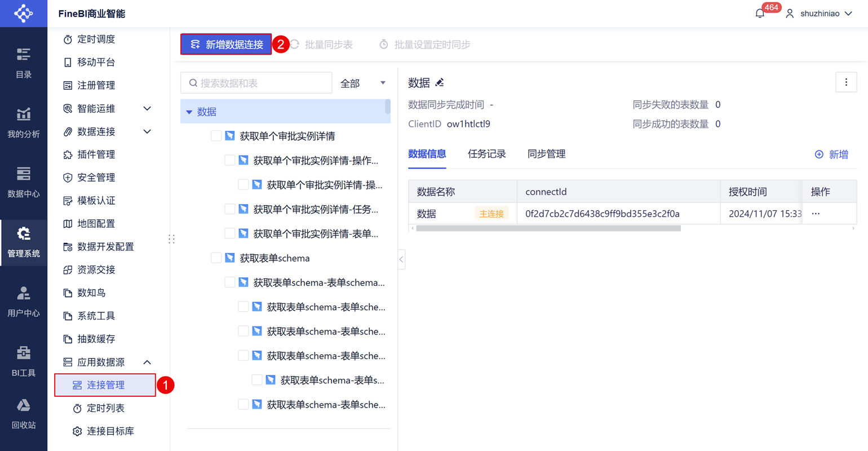Open the 全部 filter dropdown
The image size is (868, 451).
pyautogui.click(x=363, y=83)
